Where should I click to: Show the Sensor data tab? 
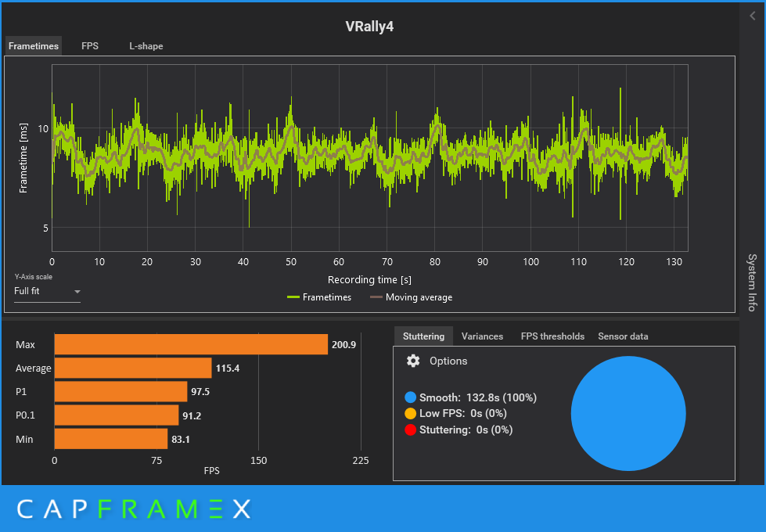[x=623, y=336]
